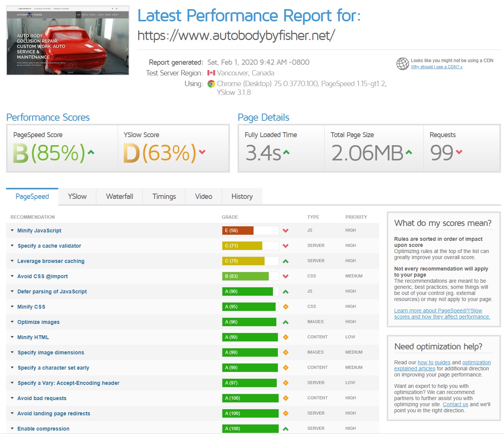Click Minify HTML orange diamond icon
Image resolution: width=504 pixels, height=434 pixels.
point(285,337)
